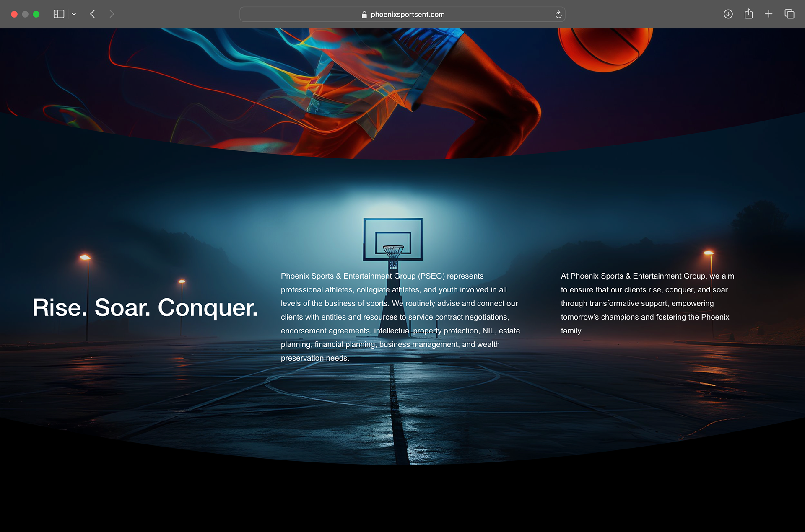
Task: Click the PSEG represents athletes paragraph
Action: (x=400, y=317)
